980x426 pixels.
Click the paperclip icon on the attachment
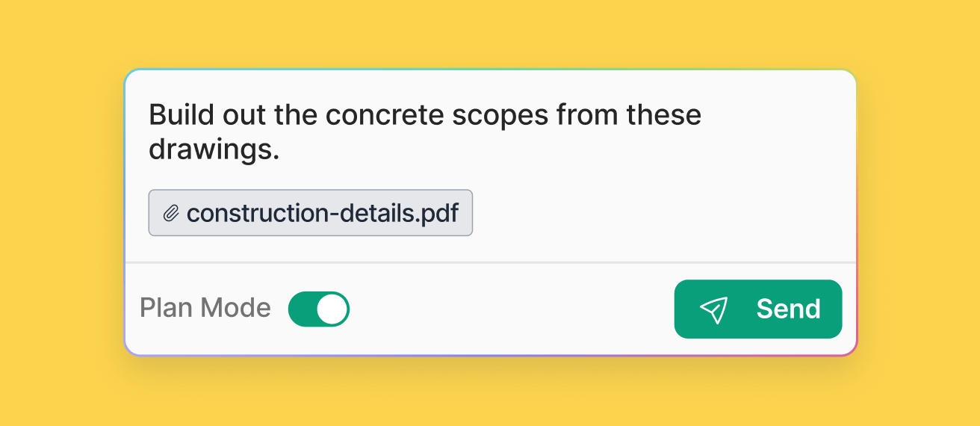171,214
